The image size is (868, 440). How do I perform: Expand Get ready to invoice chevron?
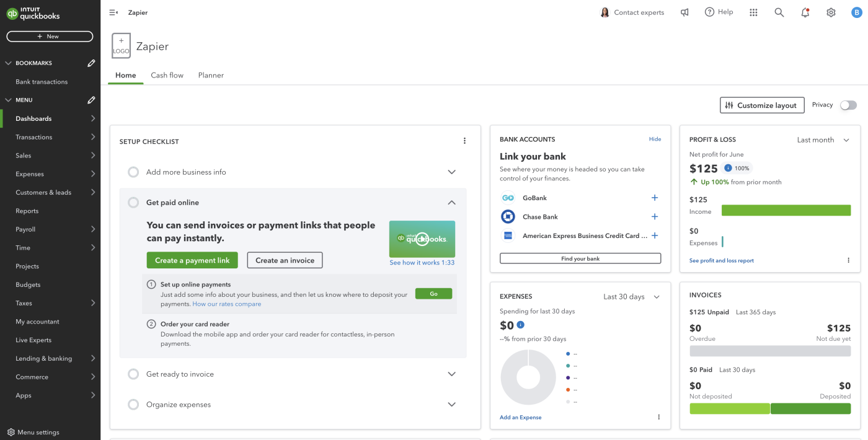[x=451, y=374]
